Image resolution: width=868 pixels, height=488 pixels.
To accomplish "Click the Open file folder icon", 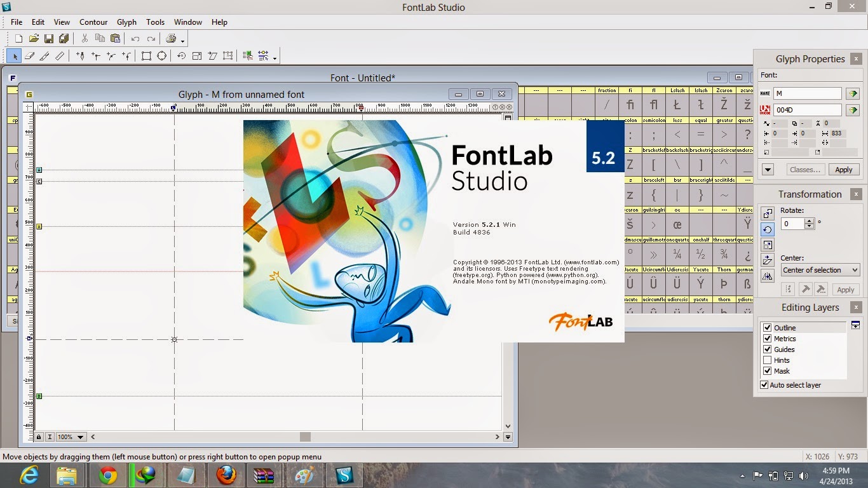I will [x=34, y=39].
